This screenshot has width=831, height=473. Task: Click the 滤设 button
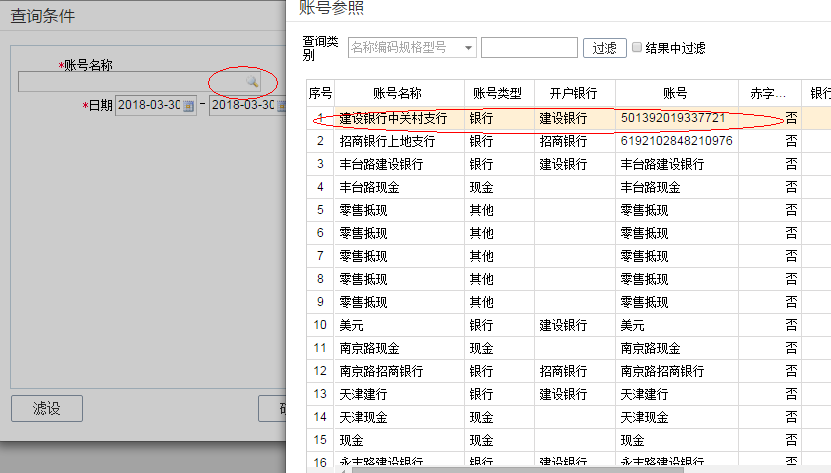point(46,408)
